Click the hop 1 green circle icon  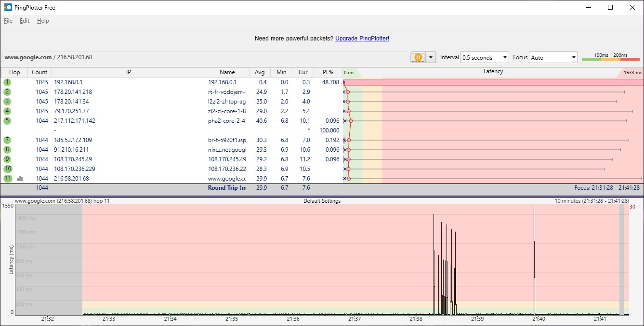(x=7, y=82)
